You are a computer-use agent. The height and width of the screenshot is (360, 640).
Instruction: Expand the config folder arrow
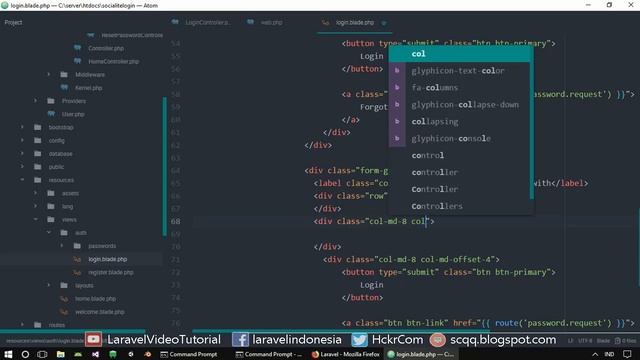(22, 140)
